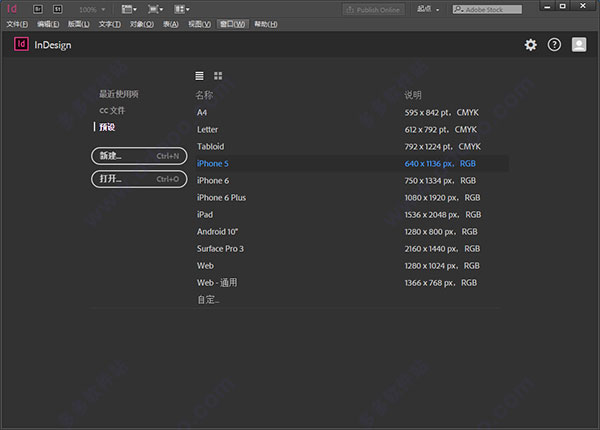600x430 pixels.
Task: Click the InDesign logo icon in header
Action: click(x=21, y=44)
